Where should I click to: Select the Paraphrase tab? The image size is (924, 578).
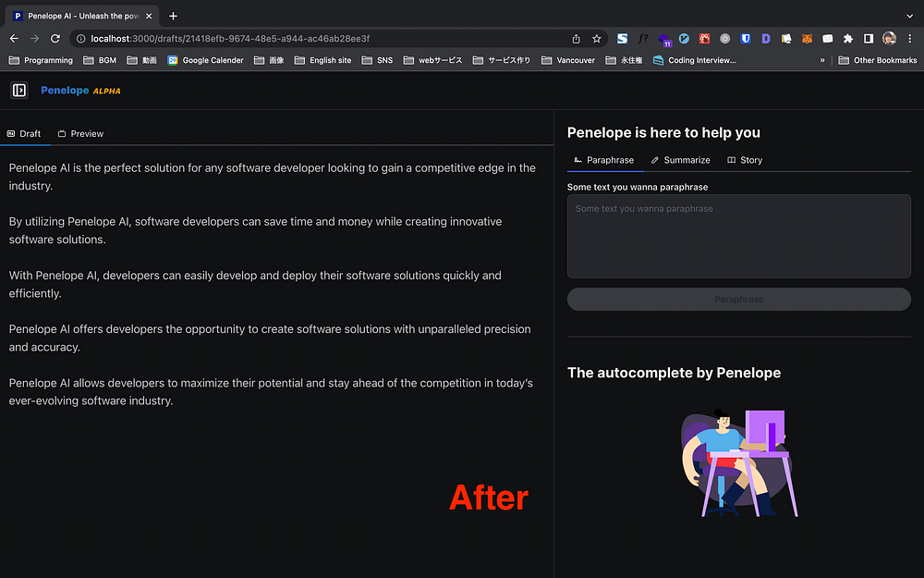pyautogui.click(x=604, y=160)
